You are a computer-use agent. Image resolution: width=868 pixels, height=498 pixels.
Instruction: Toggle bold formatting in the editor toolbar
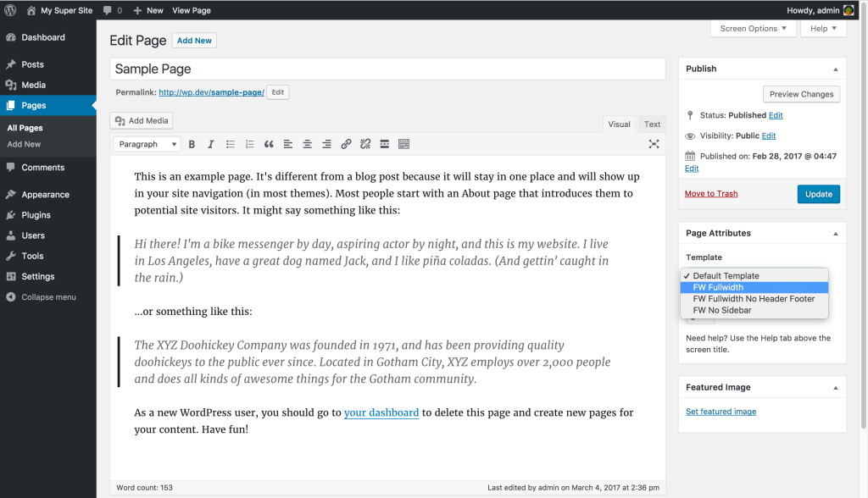[x=192, y=144]
